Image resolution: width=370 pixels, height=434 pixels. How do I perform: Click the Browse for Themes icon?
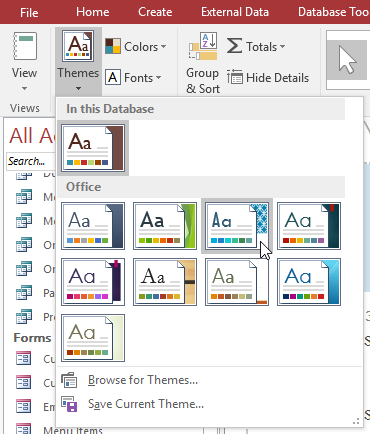pos(69,380)
